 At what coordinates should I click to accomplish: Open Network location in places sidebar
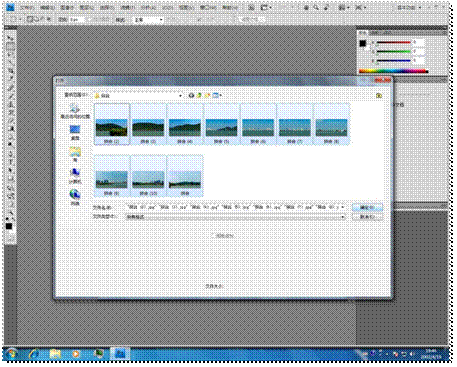click(75, 197)
